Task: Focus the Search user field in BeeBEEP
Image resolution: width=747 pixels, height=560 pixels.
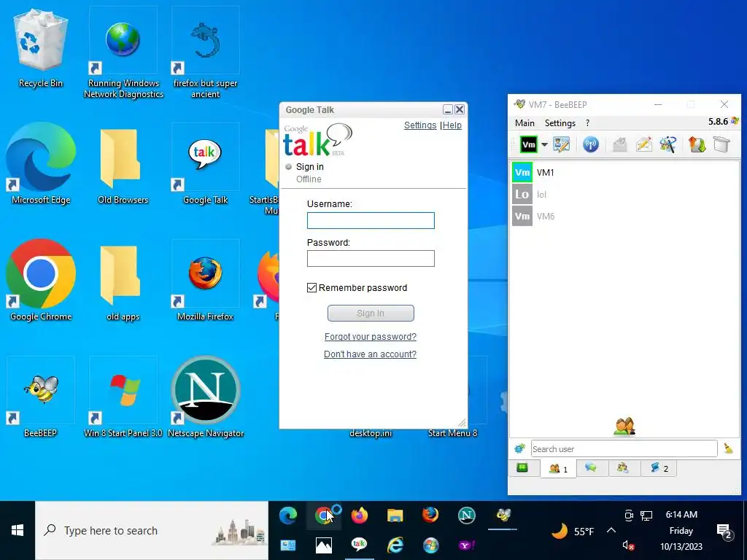Action: (x=624, y=448)
